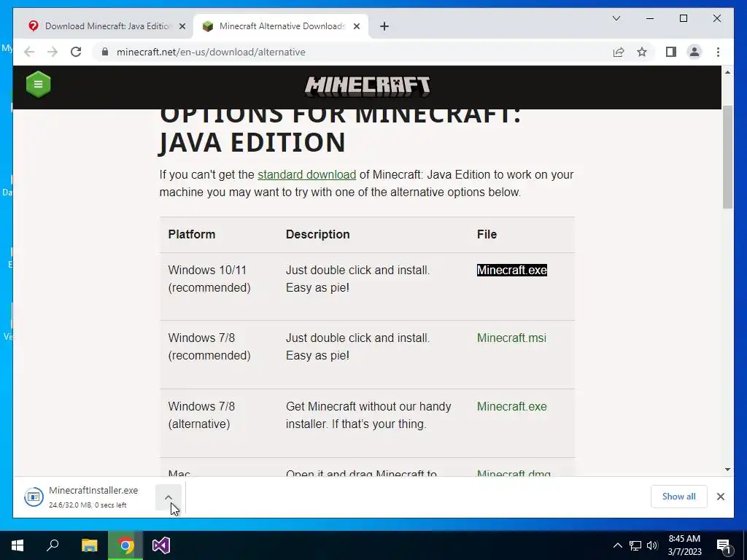Close the Minecraft Alternative Downloads tab
Screen dimensions: 747x560
click(x=356, y=26)
